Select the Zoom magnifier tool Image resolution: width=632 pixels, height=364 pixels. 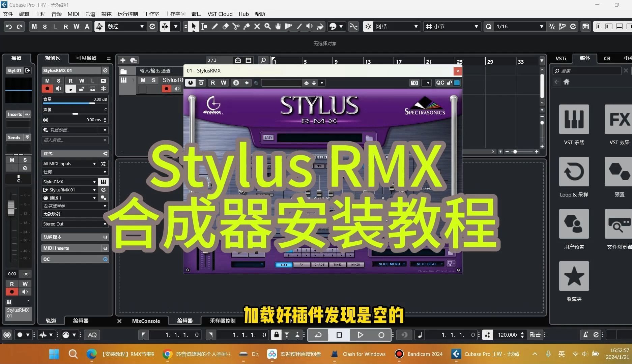point(267,26)
